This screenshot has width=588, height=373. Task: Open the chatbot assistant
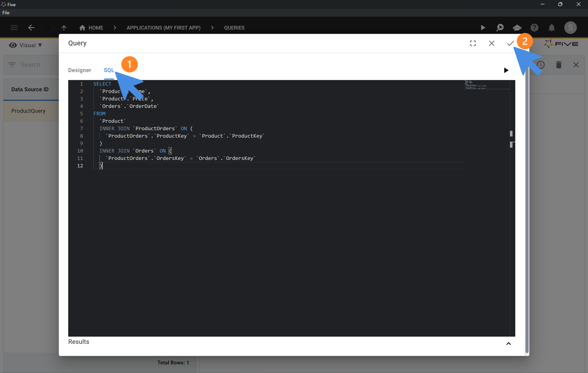click(x=517, y=28)
